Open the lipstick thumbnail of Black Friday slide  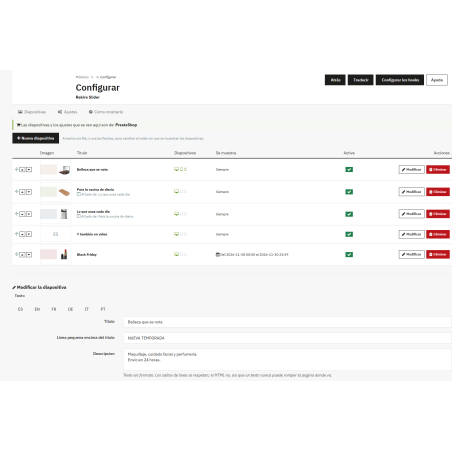[x=64, y=254]
